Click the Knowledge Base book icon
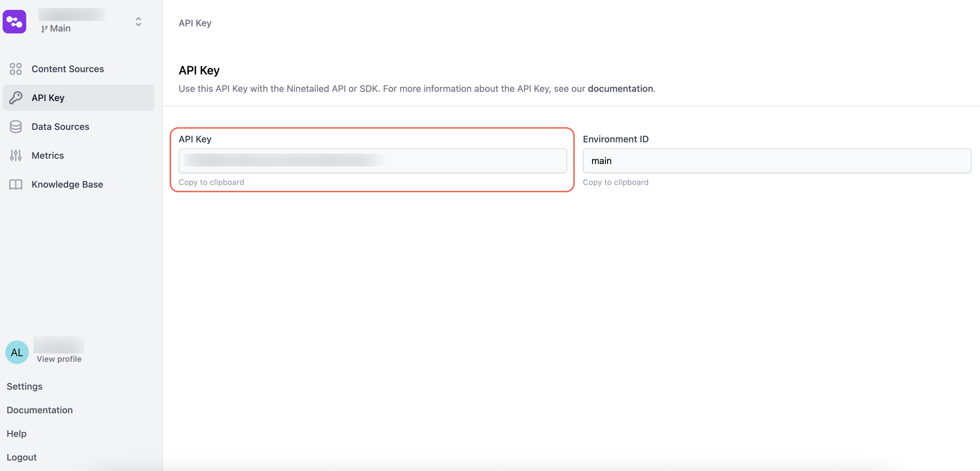This screenshot has width=980, height=471. (x=16, y=184)
